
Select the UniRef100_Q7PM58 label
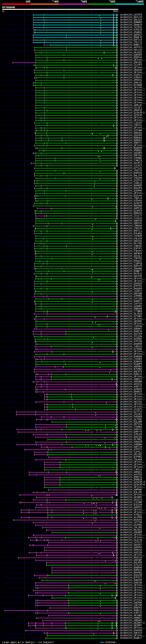point(131,296)
